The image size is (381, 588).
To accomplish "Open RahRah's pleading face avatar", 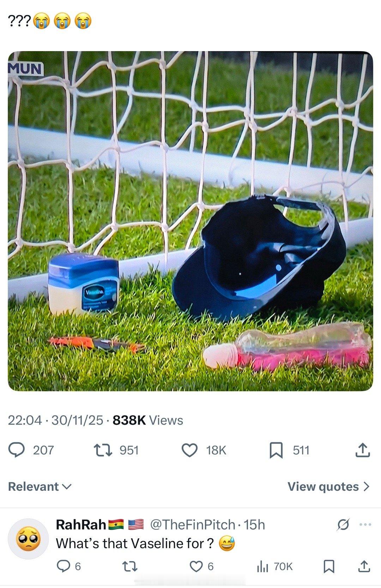I will pos(28,539).
